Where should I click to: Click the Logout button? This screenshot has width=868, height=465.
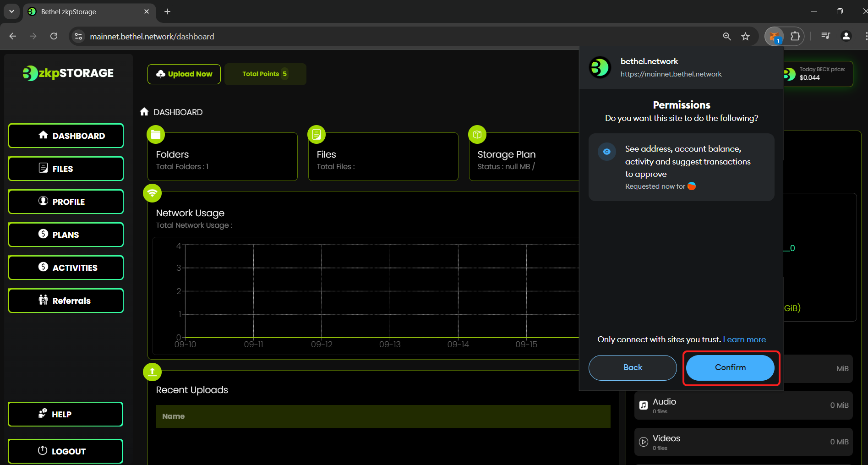pyautogui.click(x=66, y=451)
